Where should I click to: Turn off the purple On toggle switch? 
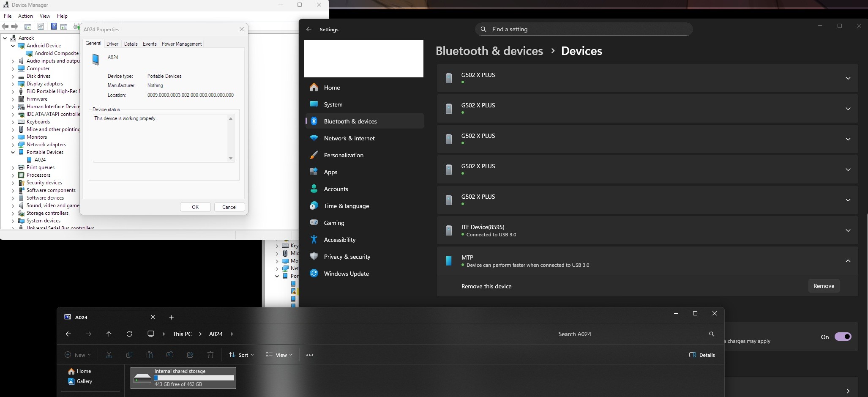(x=843, y=337)
